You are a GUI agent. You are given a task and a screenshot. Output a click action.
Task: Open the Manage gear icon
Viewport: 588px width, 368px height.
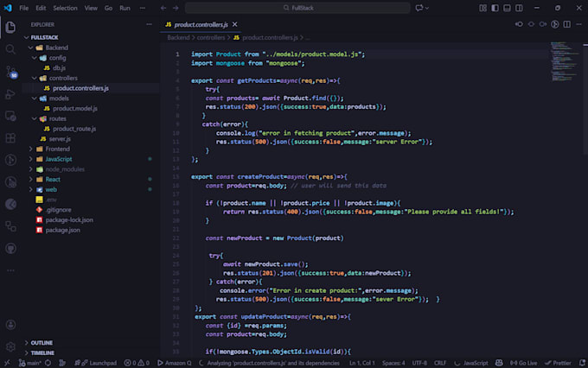(x=10, y=347)
